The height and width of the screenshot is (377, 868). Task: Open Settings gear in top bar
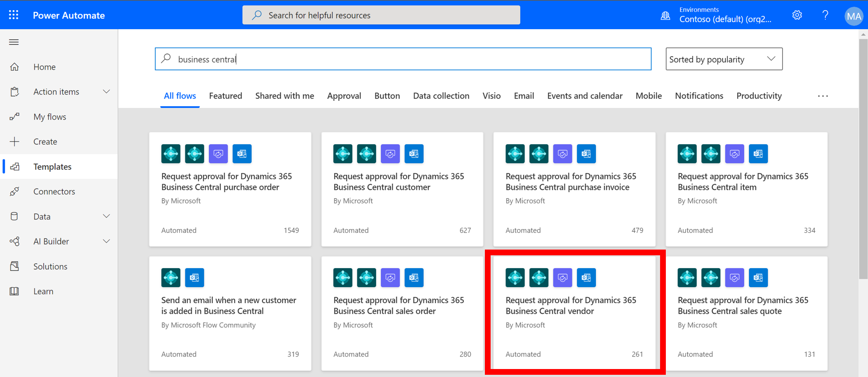(x=797, y=15)
